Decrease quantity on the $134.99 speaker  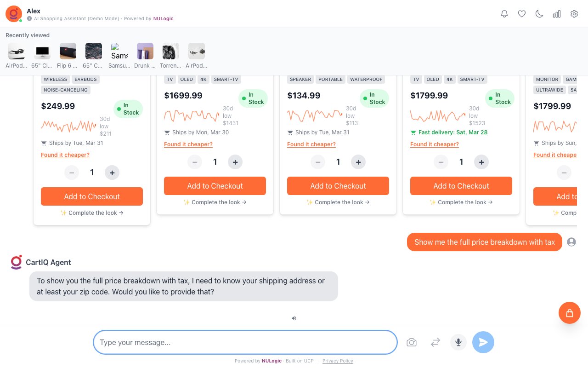click(x=318, y=162)
